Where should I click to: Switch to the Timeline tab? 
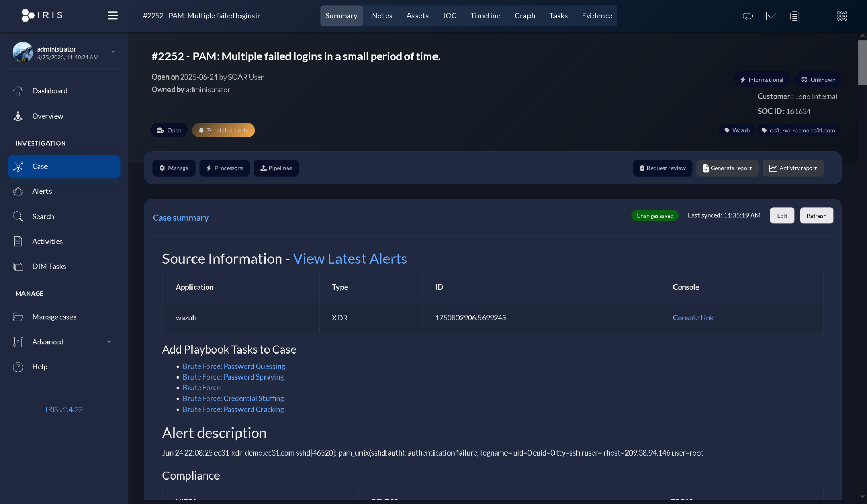click(x=486, y=16)
